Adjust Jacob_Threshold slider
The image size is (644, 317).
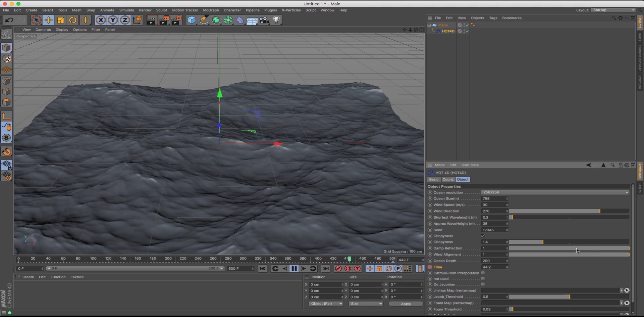(x=569, y=297)
